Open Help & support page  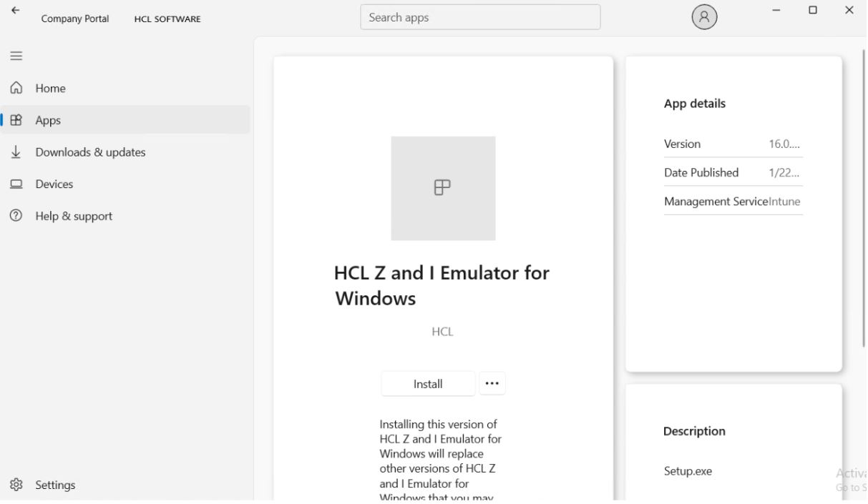[127, 216]
